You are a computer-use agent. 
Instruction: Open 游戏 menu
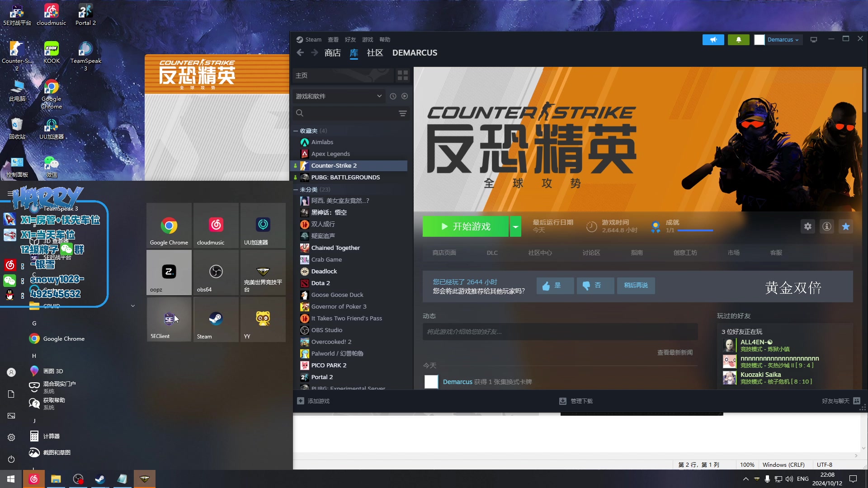coord(368,40)
